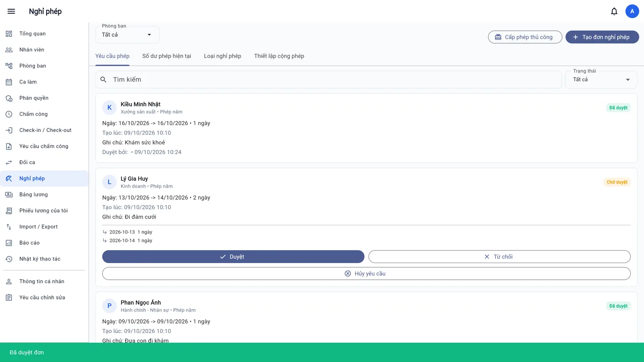Open Chấm công clock icon
The width and height of the screenshot is (644, 362).
coord(9,114)
